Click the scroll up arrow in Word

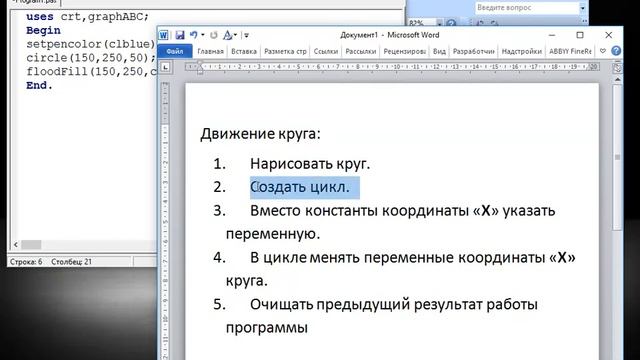click(x=618, y=79)
